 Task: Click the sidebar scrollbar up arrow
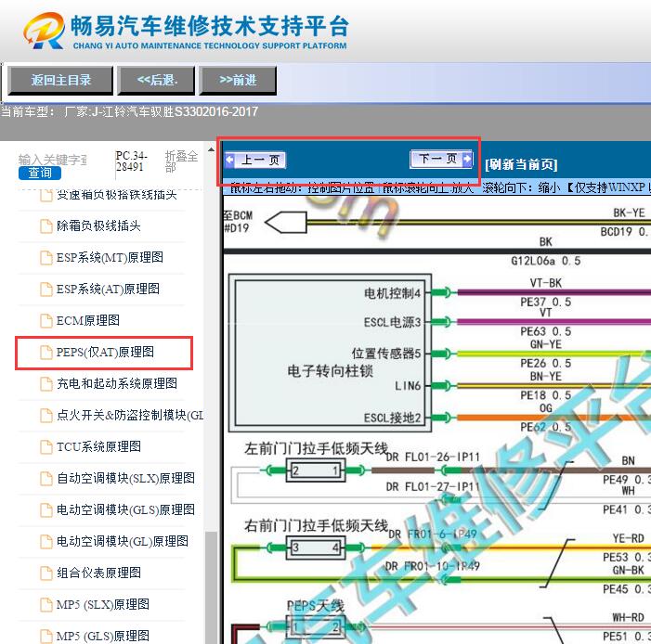click(212, 149)
